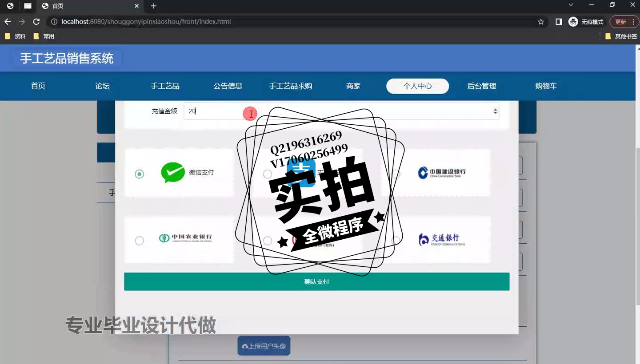Open 手工艺品求购 navigation item

(x=291, y=86)
